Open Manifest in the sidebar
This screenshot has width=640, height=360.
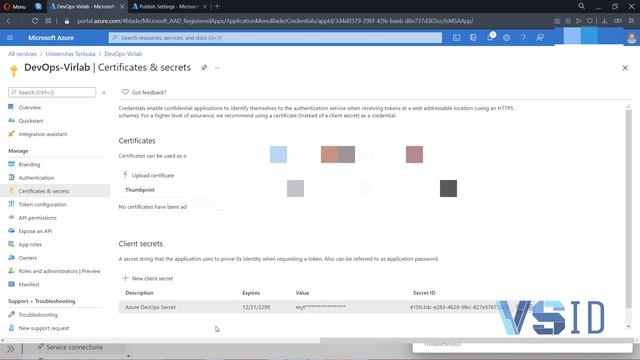point(29,284)
